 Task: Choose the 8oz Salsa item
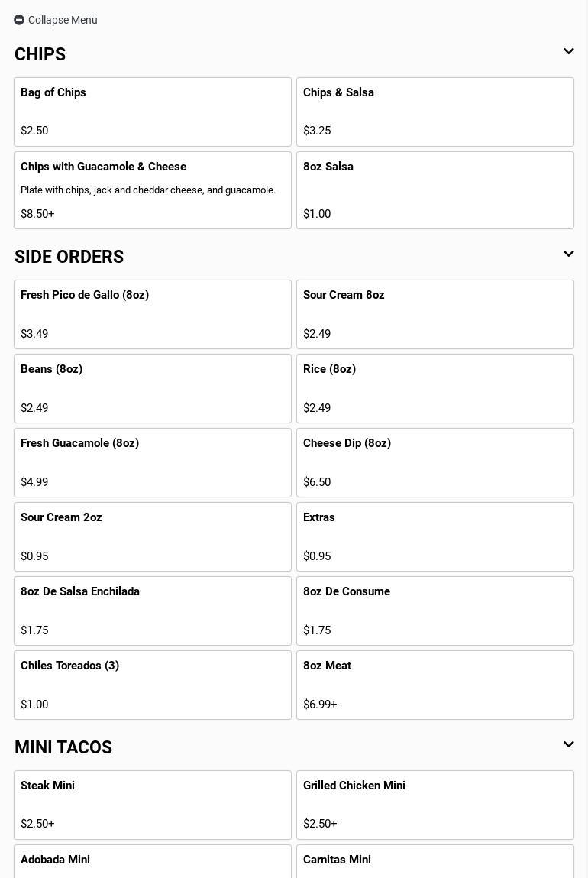435,190
